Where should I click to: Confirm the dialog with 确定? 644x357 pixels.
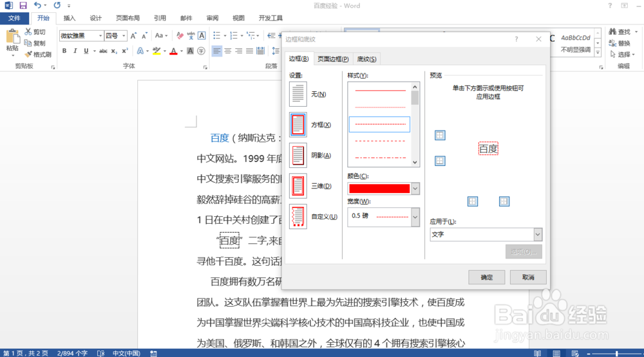point(487,277)
